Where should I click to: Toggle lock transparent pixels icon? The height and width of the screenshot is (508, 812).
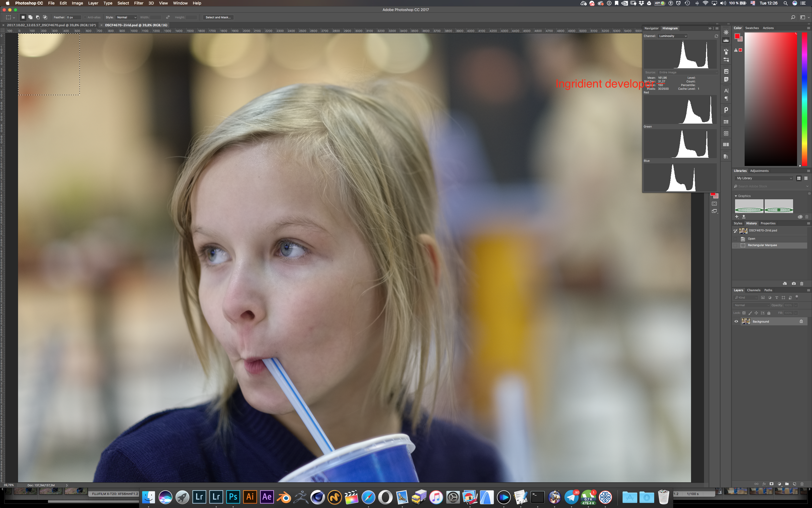pyautogui.click(x=744, y=313)
